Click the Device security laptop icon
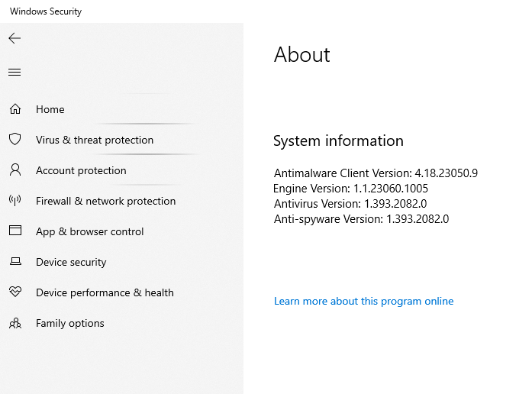This screenshot has height=394, width=532. coord(15,262)
